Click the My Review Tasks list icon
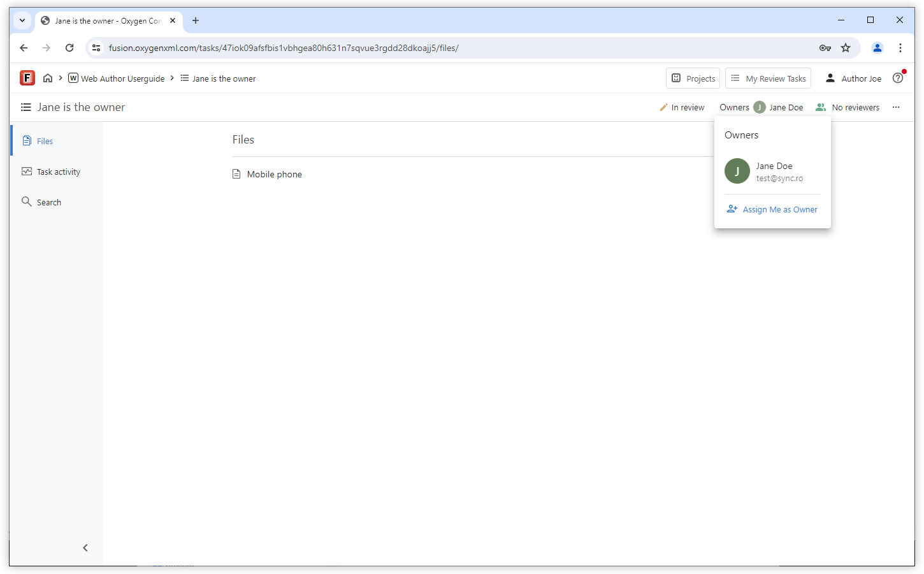Screen dimensions: 924x574 tap(735, 78)
